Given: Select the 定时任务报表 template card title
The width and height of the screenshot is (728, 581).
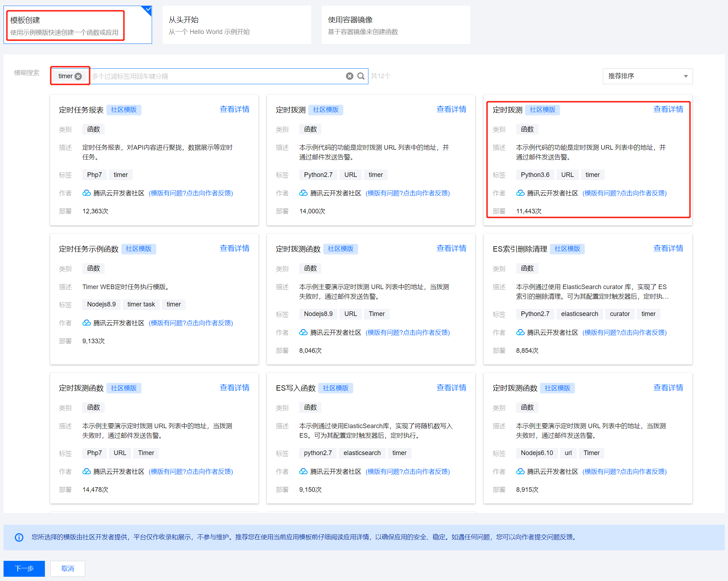Looking at the screenshot, I should click(81, 110).
